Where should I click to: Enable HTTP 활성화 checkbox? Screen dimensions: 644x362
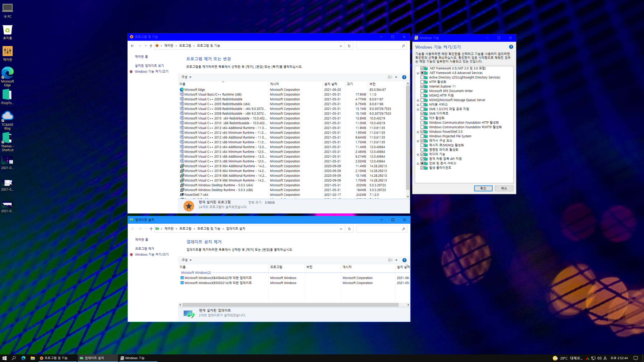pos(422,82)
